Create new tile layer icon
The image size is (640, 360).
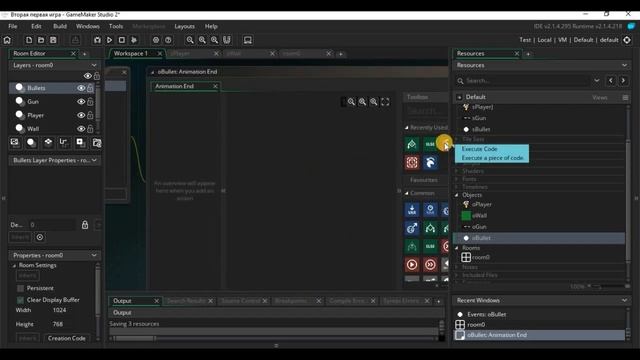point(48,142)
